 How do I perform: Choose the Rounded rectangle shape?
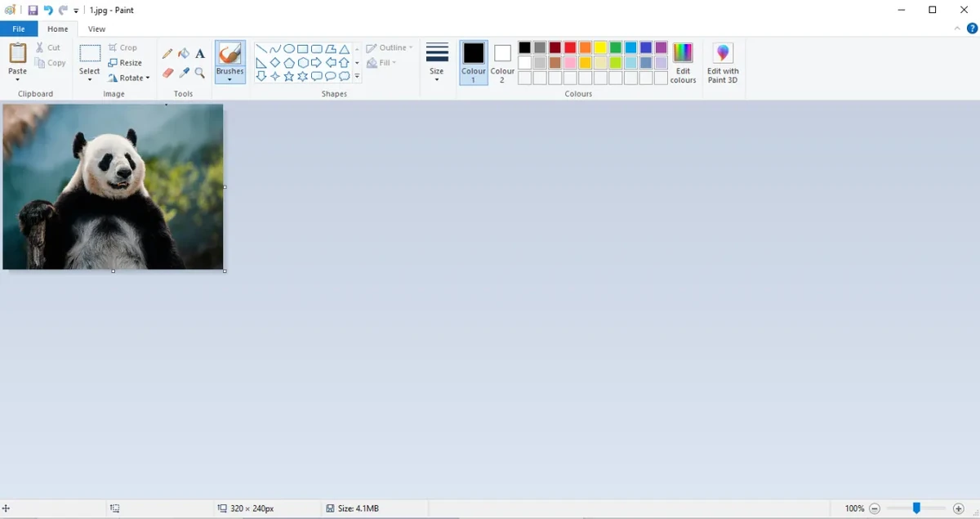coord(317,49)
